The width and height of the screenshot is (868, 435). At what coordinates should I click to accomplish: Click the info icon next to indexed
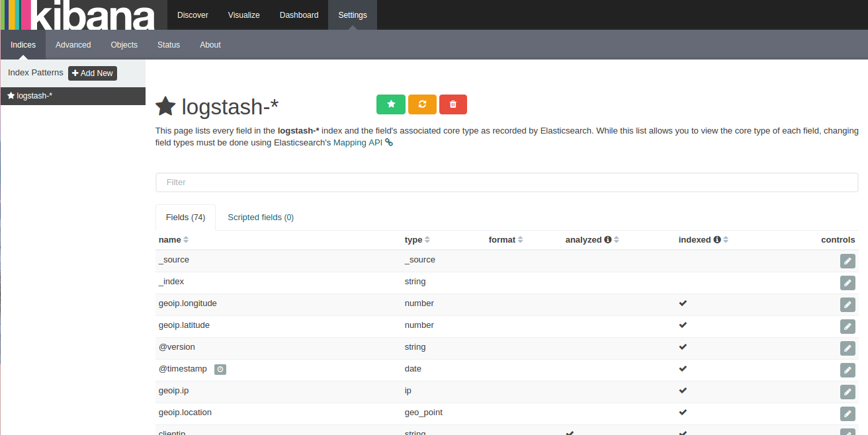(x=716, y=240)
